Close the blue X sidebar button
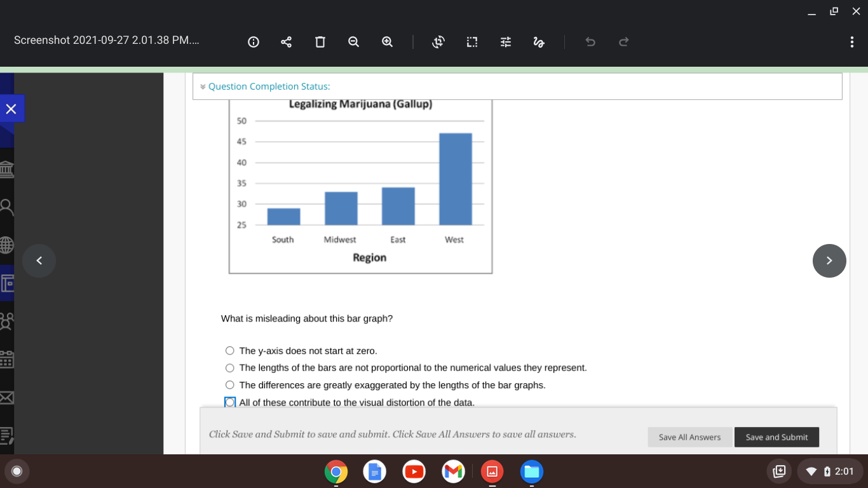Screen dimensions: 868x488 click(11, 109)
